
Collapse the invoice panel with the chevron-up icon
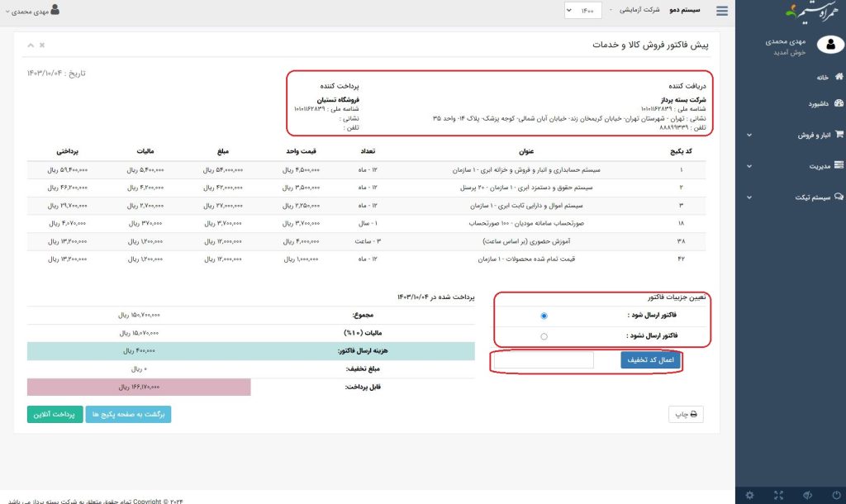[x=31, y=45]
